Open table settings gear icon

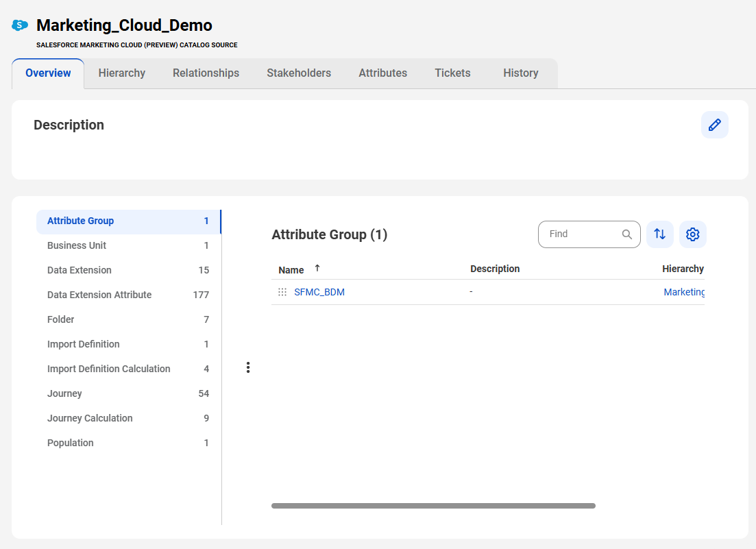[692, 234]
